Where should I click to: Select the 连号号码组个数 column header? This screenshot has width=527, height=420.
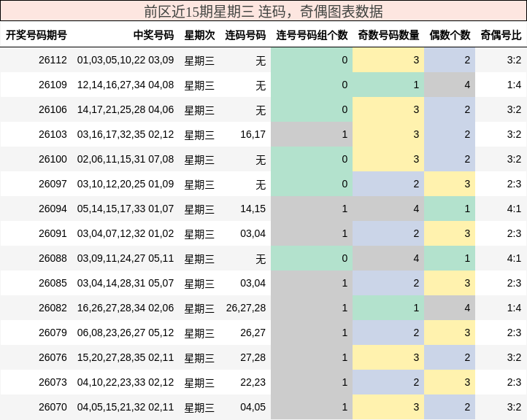pos(312,35)
